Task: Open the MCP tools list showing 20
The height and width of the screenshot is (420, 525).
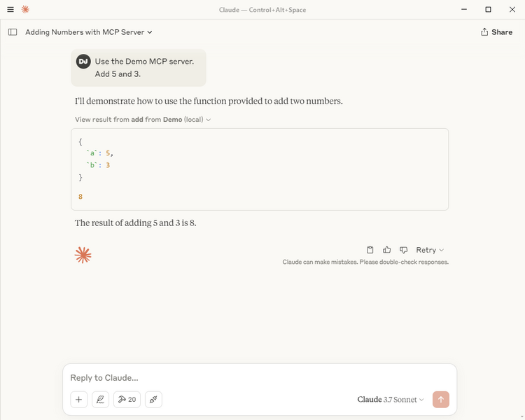Action: (x=127, y=400)
